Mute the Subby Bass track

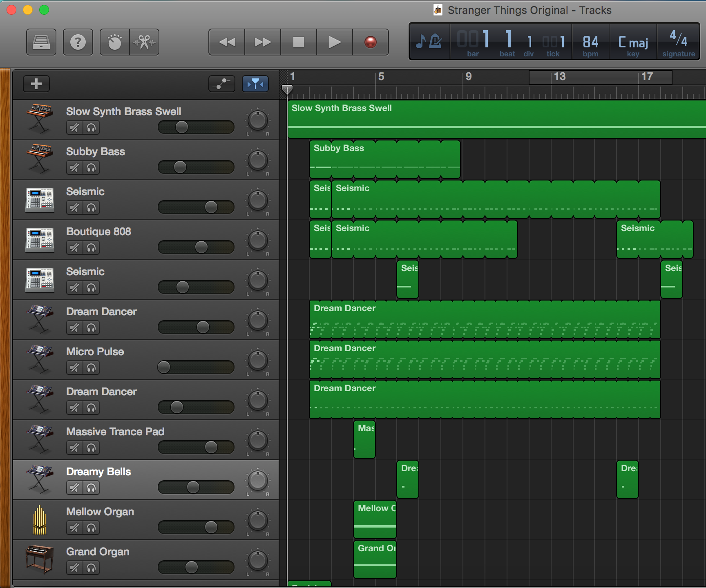pos(74,168)
